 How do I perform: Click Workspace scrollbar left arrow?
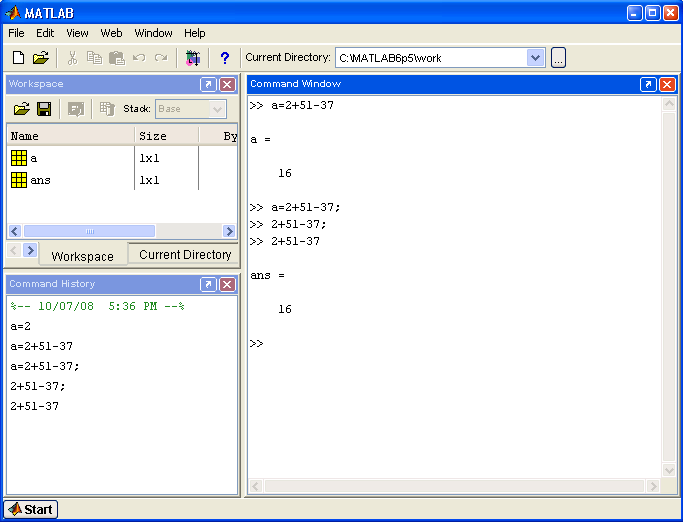pyautogui.click(x=15, y=231)
